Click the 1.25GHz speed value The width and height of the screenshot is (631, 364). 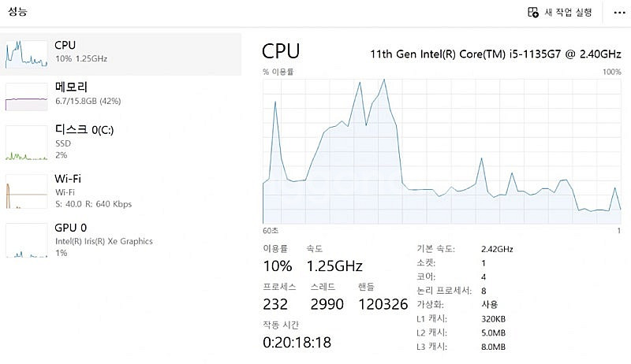334,266
